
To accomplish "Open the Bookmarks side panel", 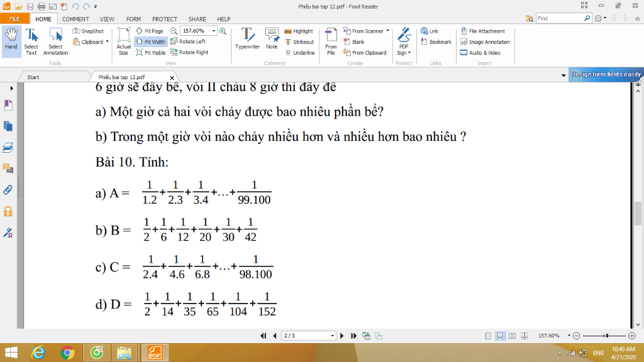I will pos(8,106).
